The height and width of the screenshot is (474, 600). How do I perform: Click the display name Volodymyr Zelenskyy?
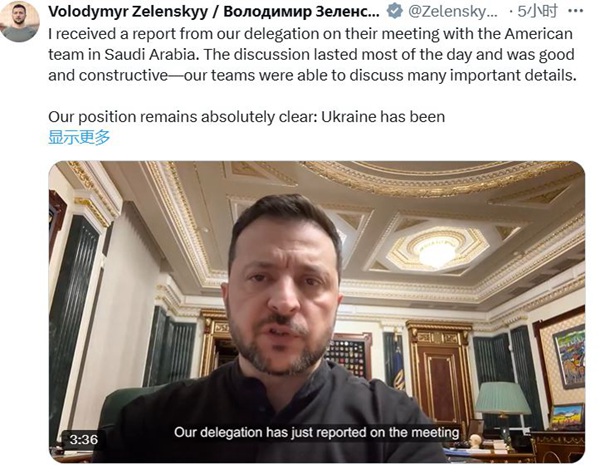pos(214,12)
